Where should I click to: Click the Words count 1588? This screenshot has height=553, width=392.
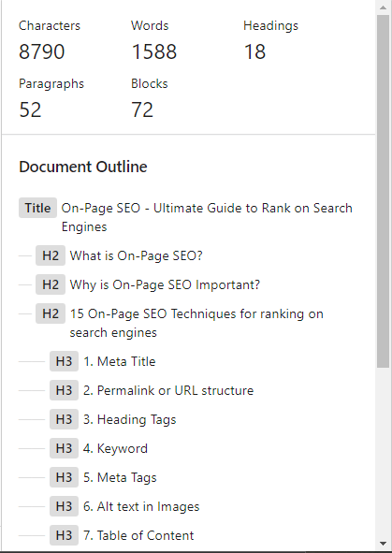(154, 51)
